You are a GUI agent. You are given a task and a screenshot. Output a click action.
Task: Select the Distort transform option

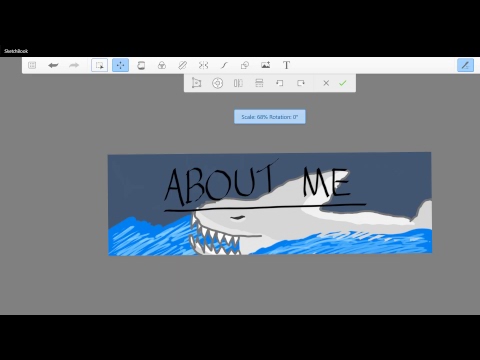197,83
